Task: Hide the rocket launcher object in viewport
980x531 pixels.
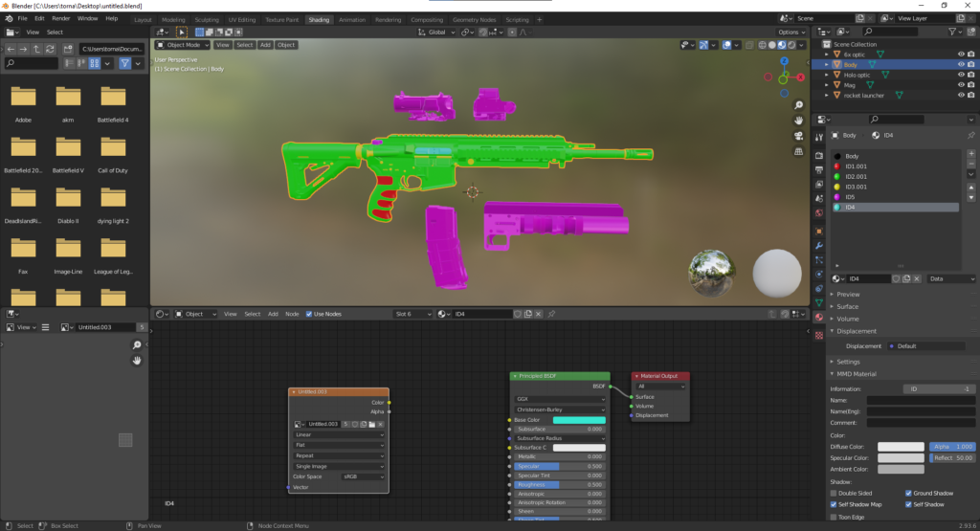Action: click(x=961, y=96)
